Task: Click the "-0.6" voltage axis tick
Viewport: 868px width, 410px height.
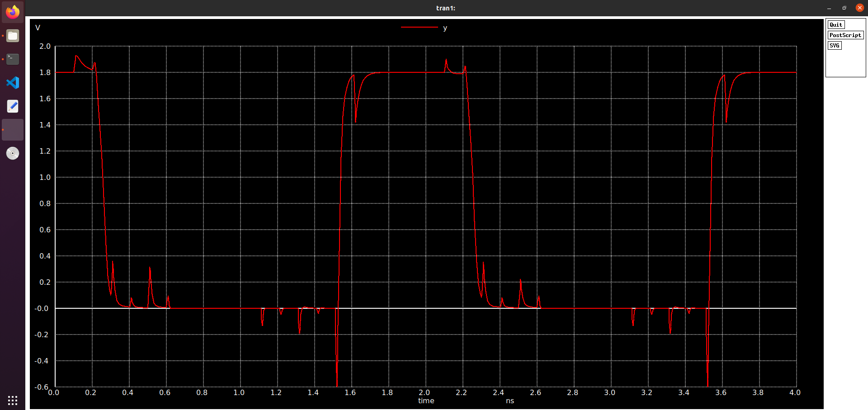Action: coord(42,387)
